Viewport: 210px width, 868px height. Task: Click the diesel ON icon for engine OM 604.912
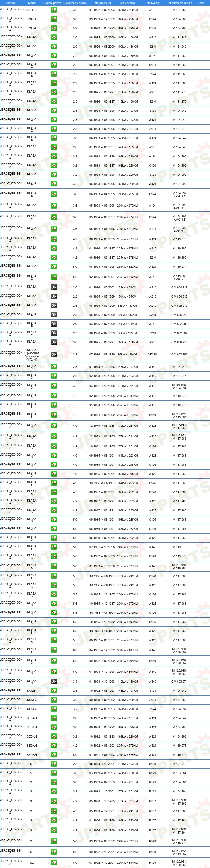click(54, 297)
